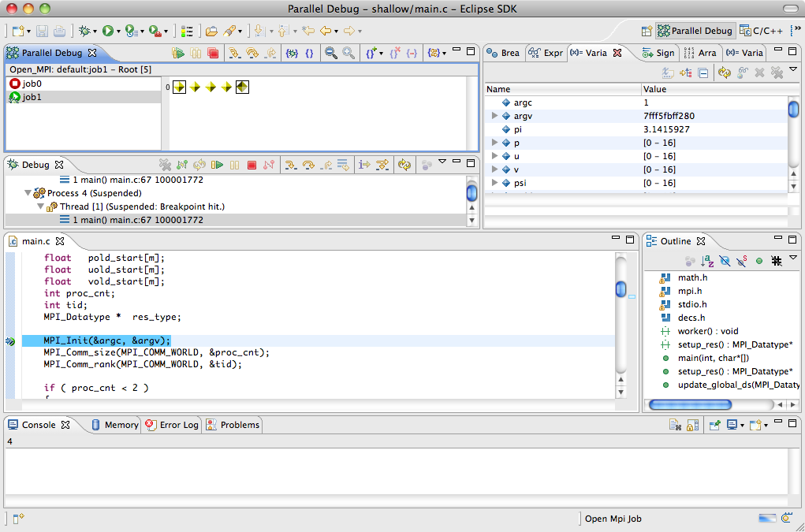This screenshot has height=532, width=805.
Task: Toggle Show Type Names in Variables toolbar
Action: [668, 73]
